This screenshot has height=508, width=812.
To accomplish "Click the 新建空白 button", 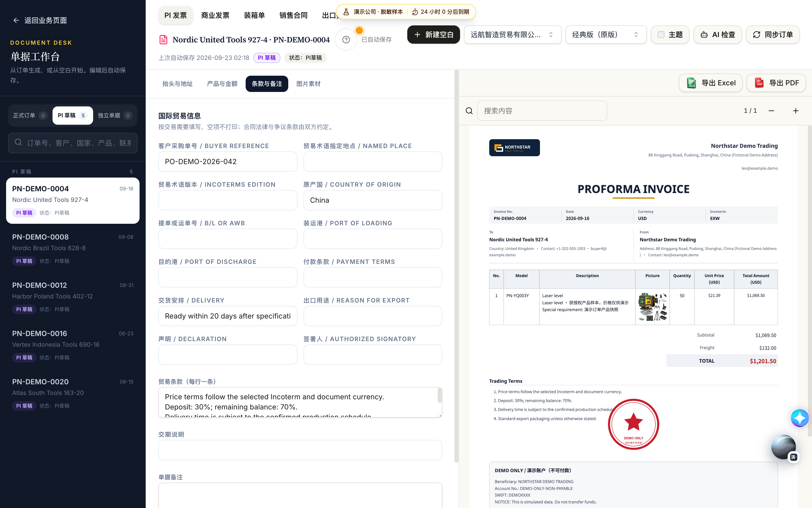I will click(x=433, y=35).
